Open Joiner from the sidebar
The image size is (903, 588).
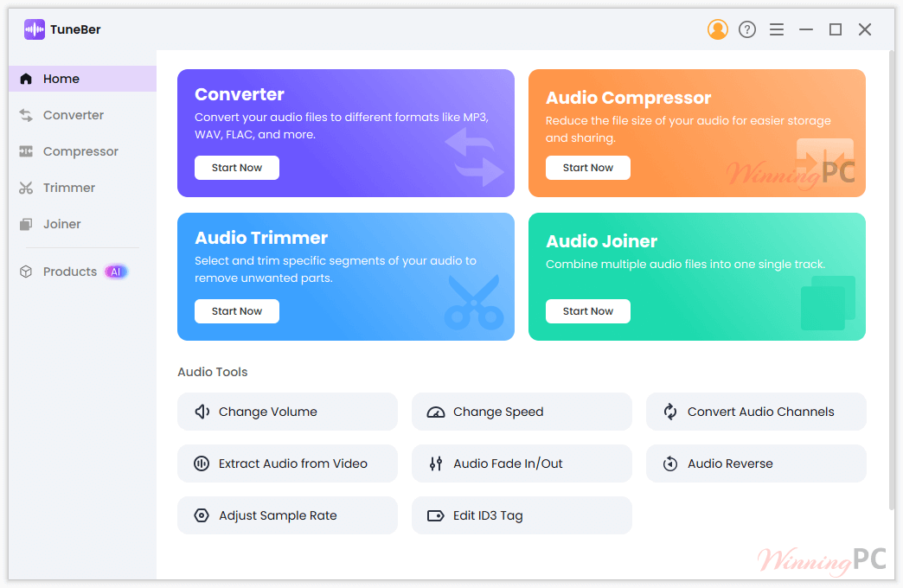click(82, 224)
